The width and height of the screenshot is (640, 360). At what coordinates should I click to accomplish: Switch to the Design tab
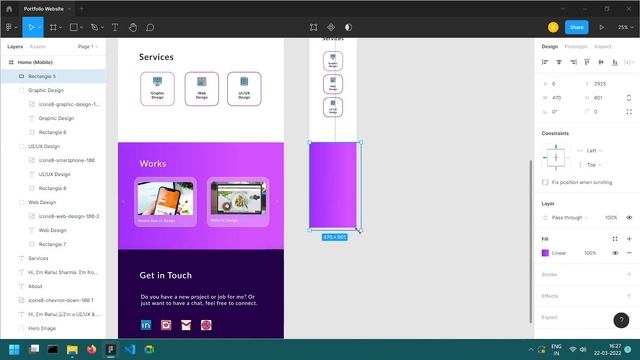550,47
